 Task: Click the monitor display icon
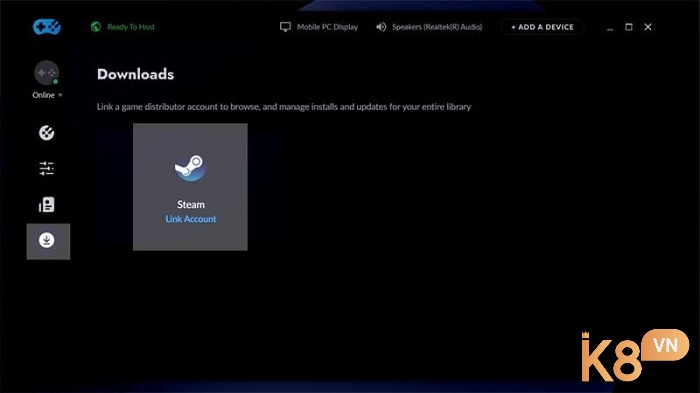click(x=285, y=27)
